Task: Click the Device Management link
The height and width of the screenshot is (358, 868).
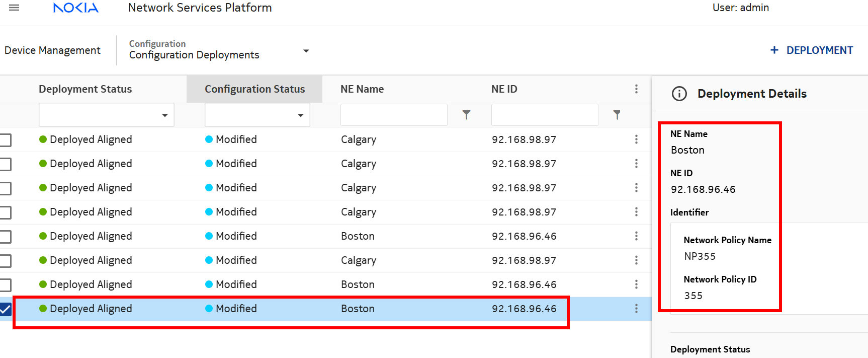Action: click(52, 50)
